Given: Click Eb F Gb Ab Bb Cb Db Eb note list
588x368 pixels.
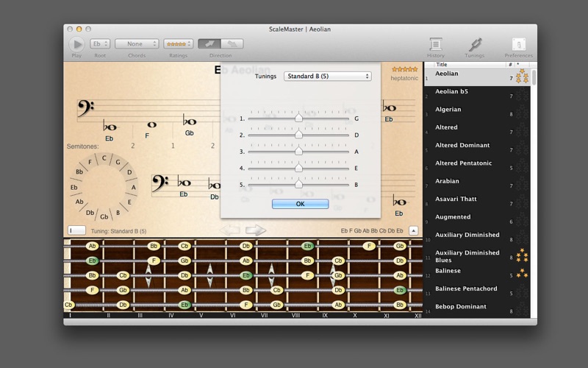Looking at the screenshot, I should 372,230.
